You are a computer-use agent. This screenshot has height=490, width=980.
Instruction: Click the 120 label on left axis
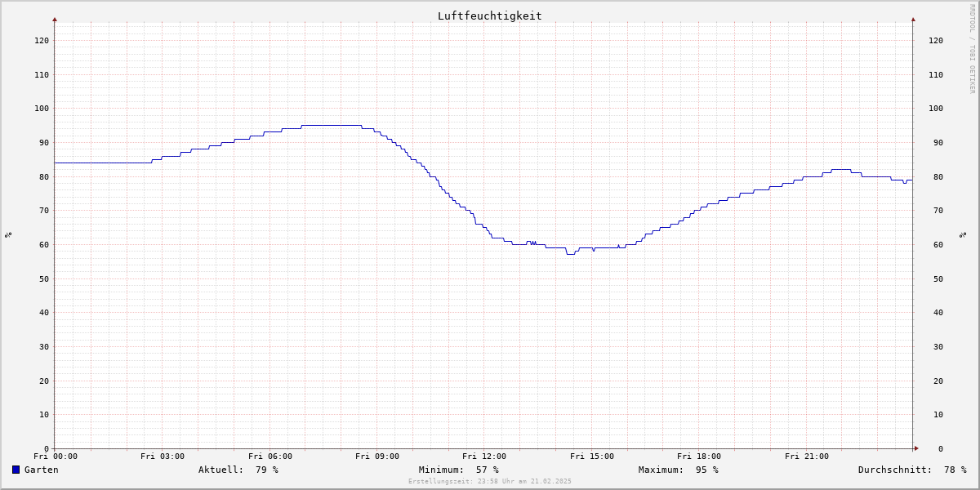tap(42, 40)
